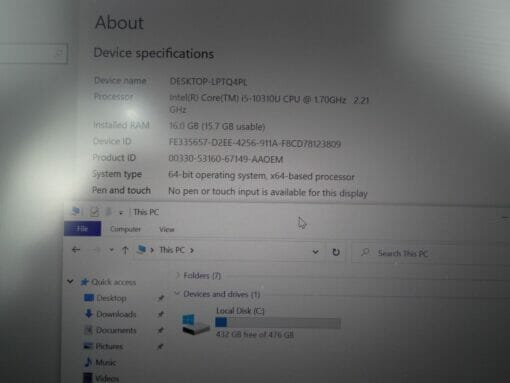Viewport: 510px width, 383px height.
Task: Click the Settings search box at left
Action: tap(33, 53)
